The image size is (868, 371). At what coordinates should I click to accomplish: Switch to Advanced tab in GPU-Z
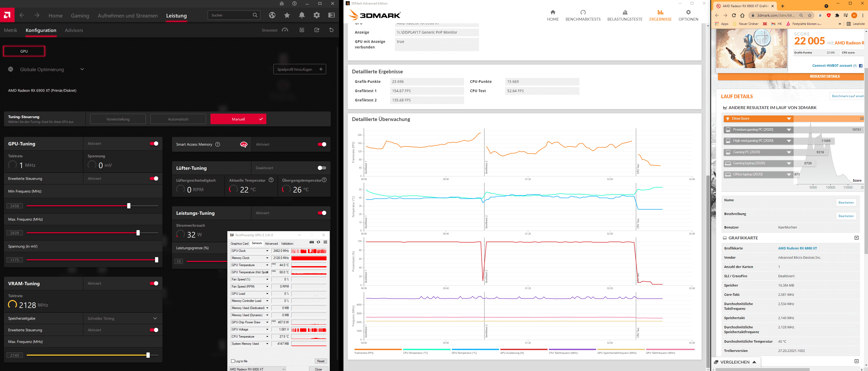[x=271, y=243]
